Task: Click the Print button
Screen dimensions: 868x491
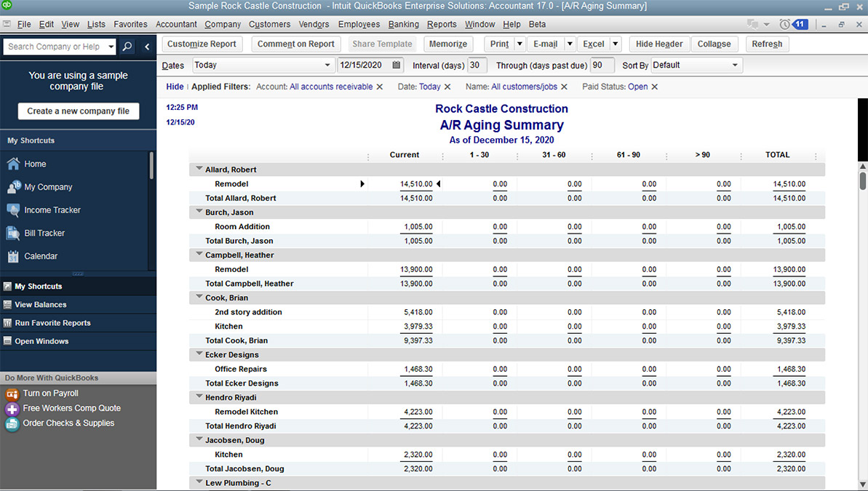Action: click(x=499, y=44)
